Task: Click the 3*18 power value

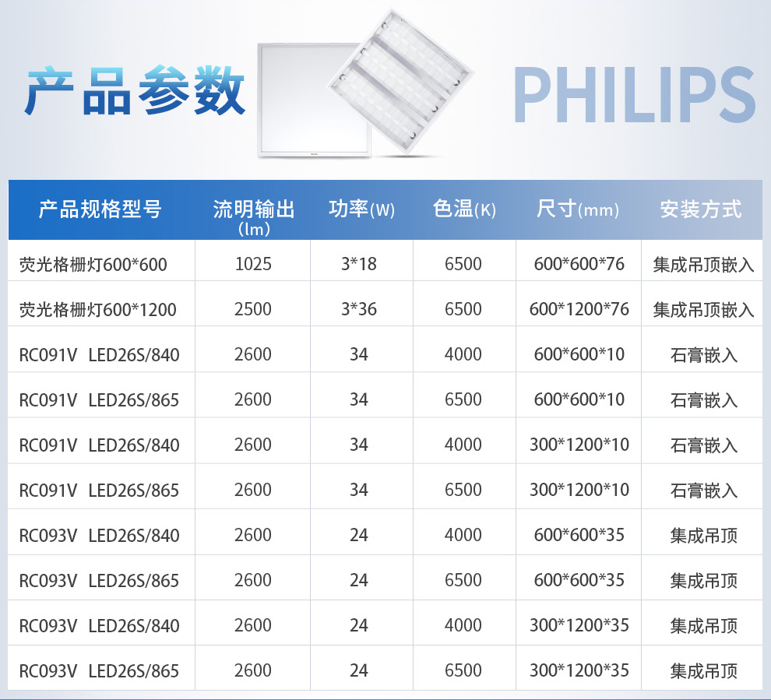Action: point(359,264)
